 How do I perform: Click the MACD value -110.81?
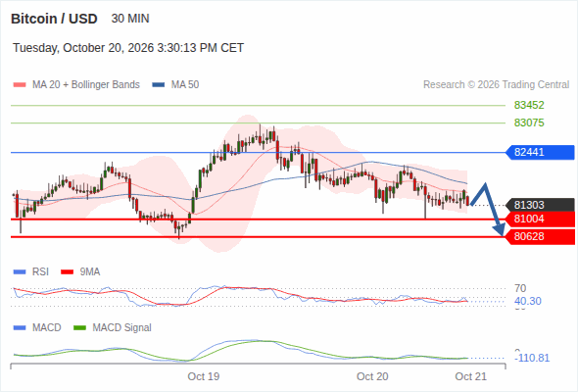pos(532,358)
